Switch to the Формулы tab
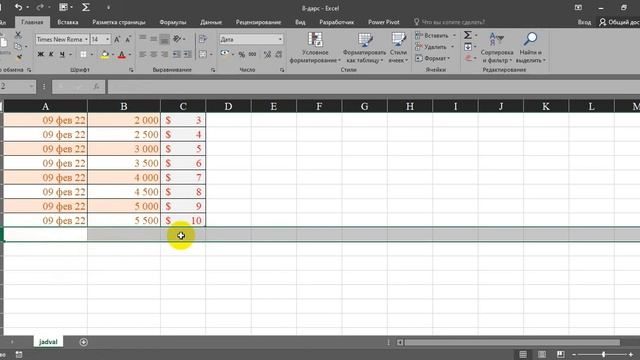 (x=173, y=22)
